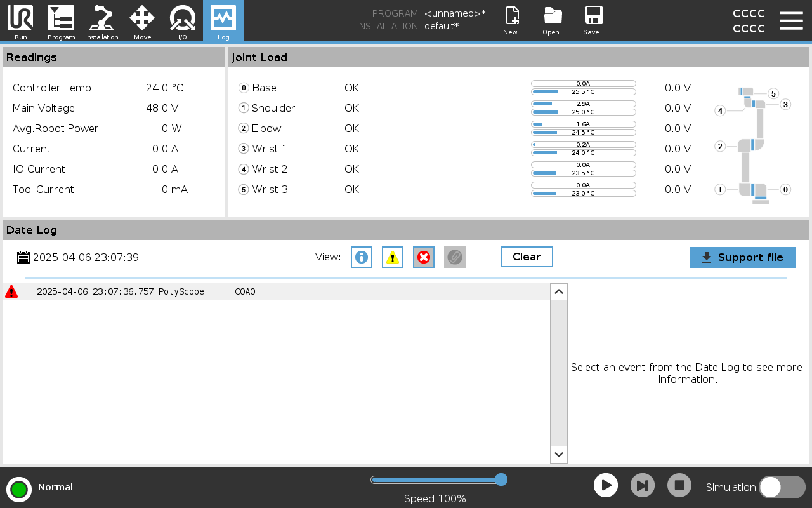This screenshot has height=508, width=812.
Task: Switch to the Program tab
Action: (x=61, y=21)
